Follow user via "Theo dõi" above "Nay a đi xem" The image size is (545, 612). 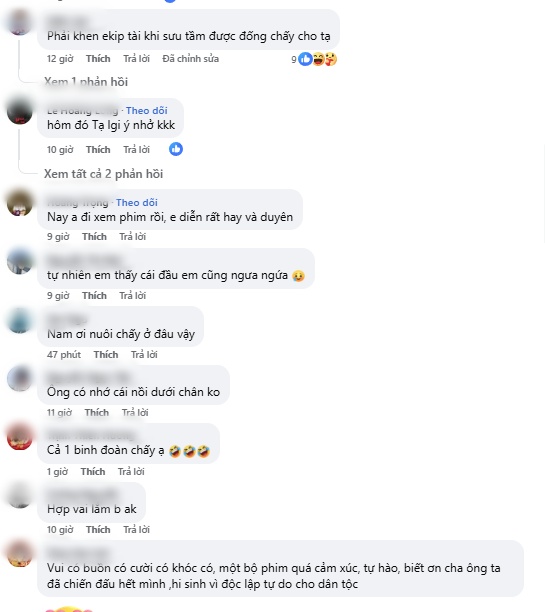[137, 203]
